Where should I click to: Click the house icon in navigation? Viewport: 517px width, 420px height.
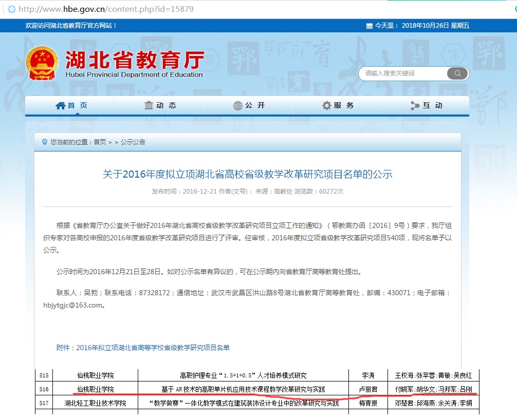pos(61,105)
